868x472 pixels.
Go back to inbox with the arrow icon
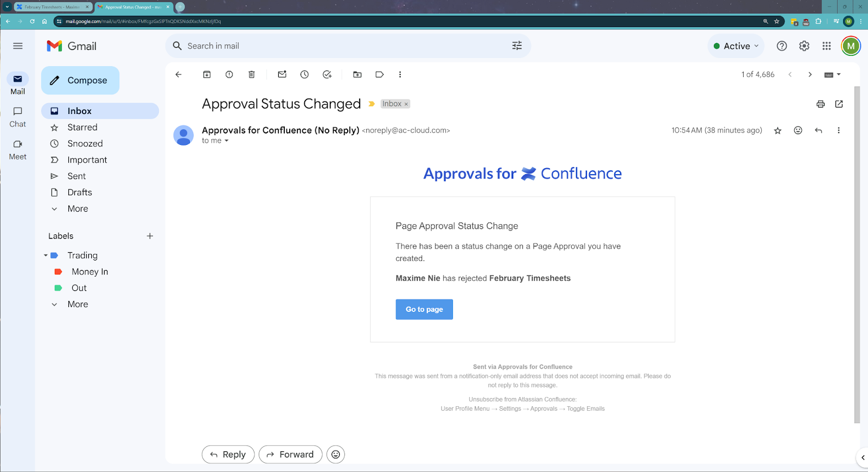point(178,74)
